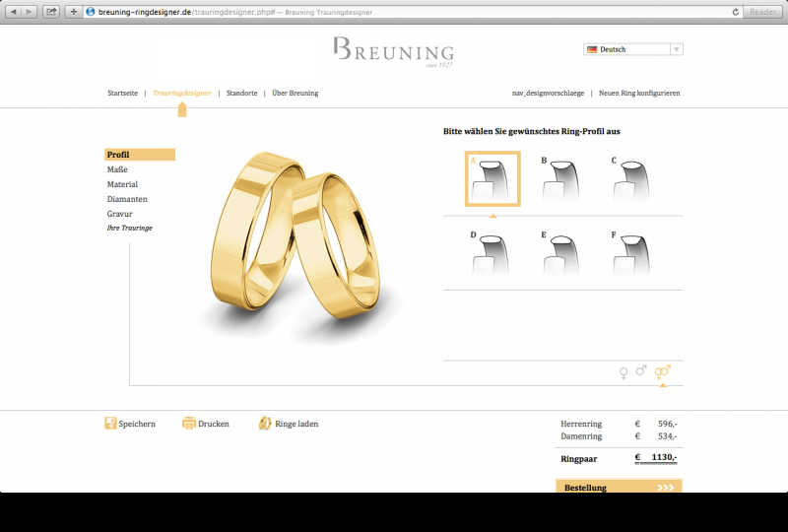
Task: Click the Ring-Profil heading text
Action: pos(532,131)
